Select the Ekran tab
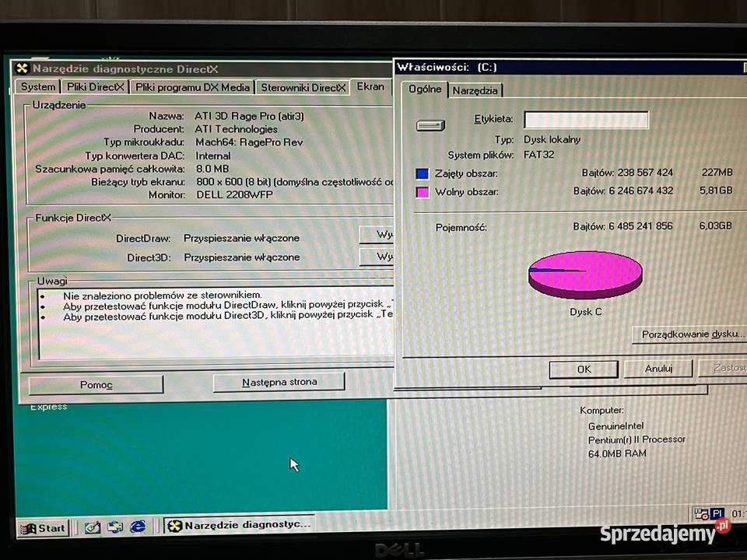The height and width of the screenshot is (560, 747). (370, 86)
